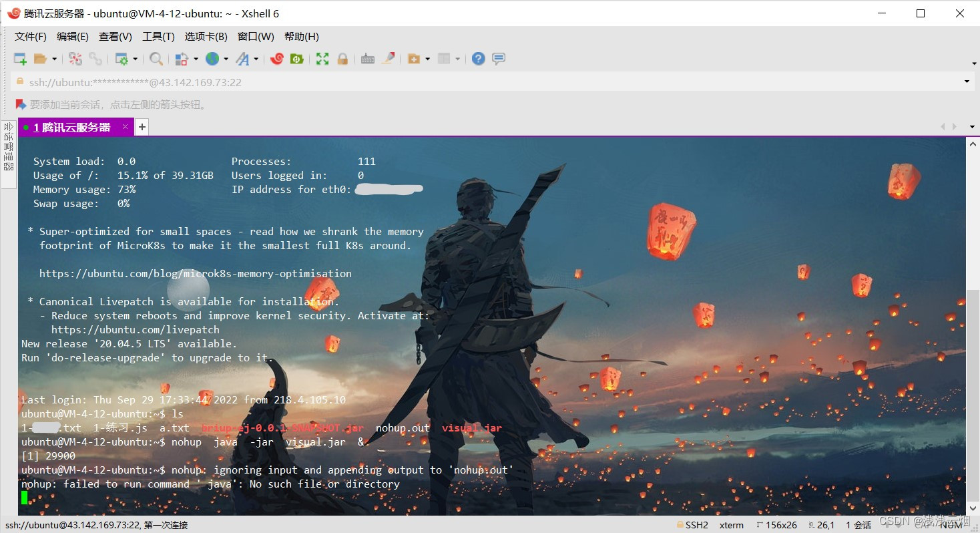Click the new folder plus icon
Image resolution: width=980 pixels, height=533 pixels.
(414, 59)
